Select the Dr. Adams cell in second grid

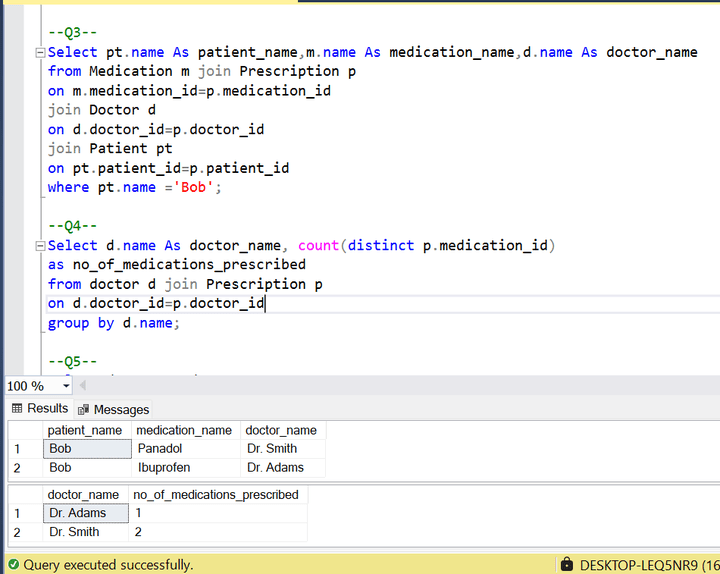pos(86,513)
